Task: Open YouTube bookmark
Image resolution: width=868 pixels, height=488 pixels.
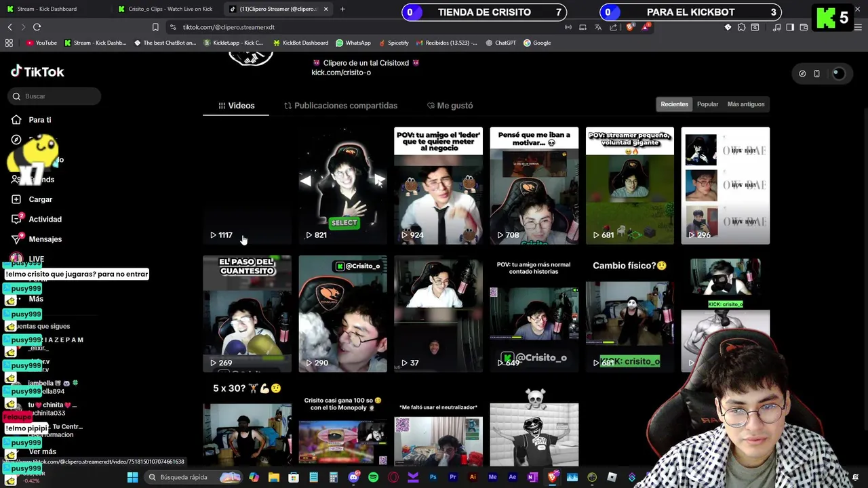Action: [x=41, y=43]
